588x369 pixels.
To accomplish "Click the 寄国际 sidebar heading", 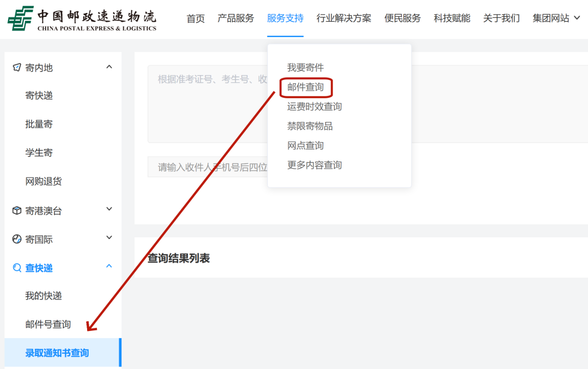I will point(39,239).
